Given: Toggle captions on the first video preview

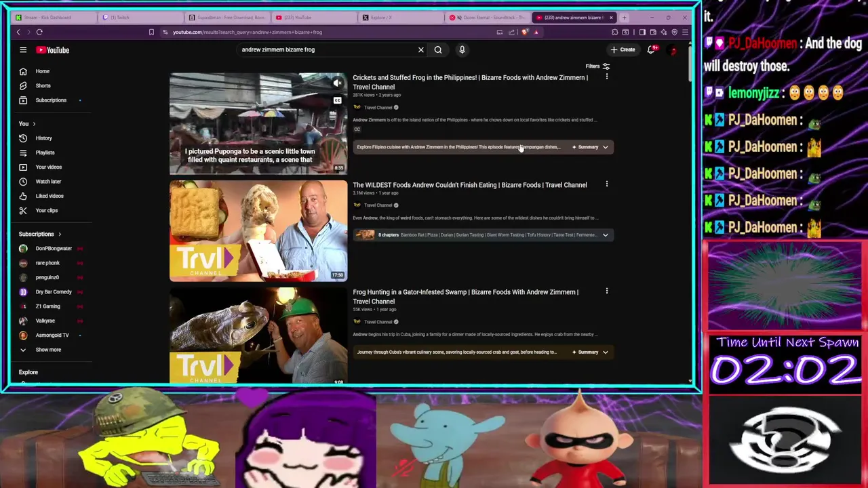Looking at the screenshot, I should point(337,100).
